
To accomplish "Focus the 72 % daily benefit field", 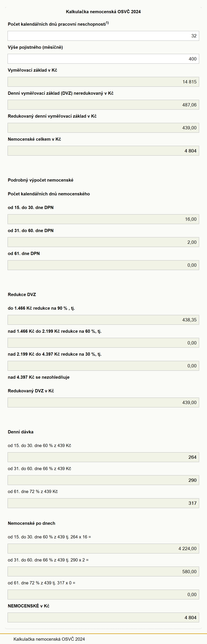I will pos(103,503).
